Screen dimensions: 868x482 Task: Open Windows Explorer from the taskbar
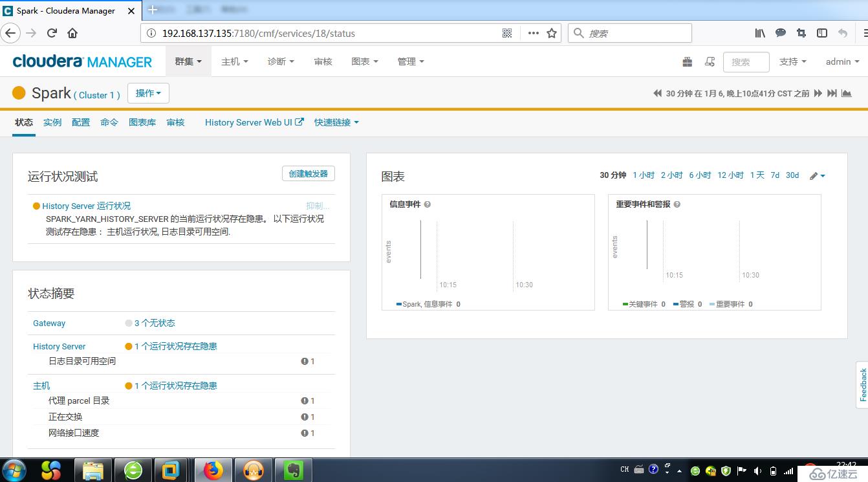click(x=92, y=470)
